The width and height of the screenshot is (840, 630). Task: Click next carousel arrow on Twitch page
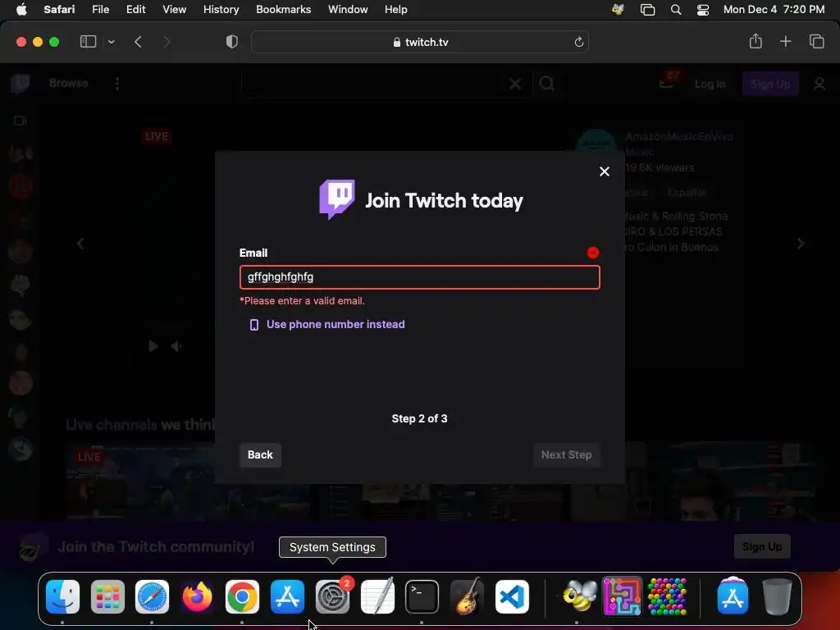pyautogui.click(x=801, y=244)
